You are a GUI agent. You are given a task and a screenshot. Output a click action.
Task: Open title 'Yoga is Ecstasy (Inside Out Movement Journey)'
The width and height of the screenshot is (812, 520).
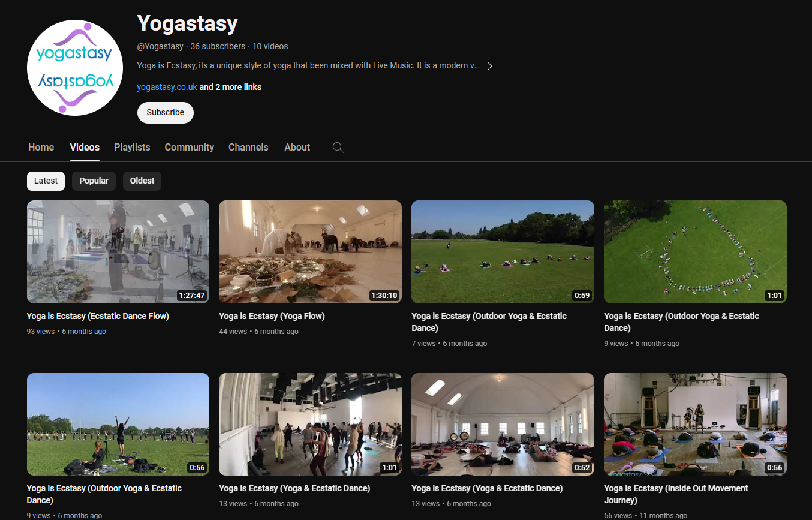pyautogui.click(x=676, y=495)
